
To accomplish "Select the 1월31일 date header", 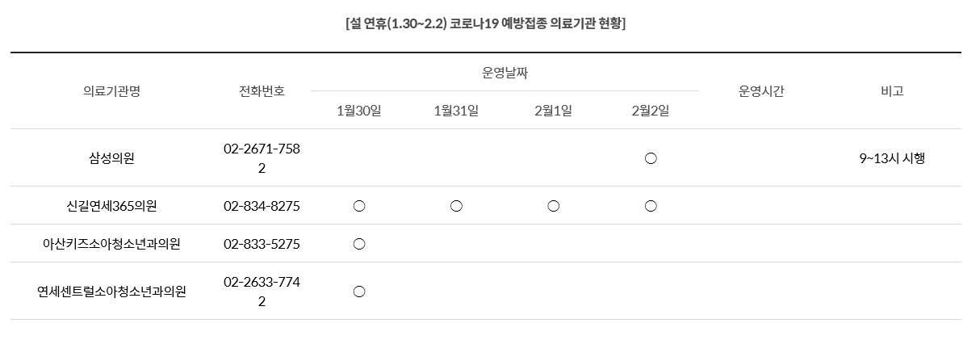I will click(456, 111).
